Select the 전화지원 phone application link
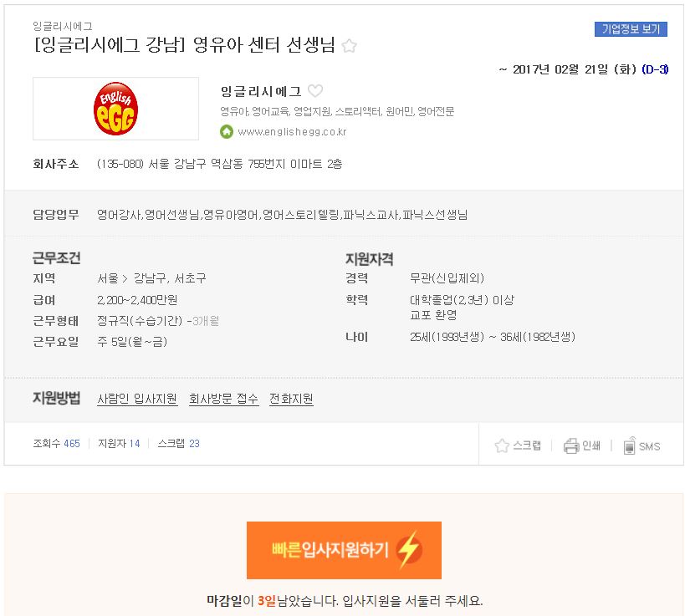The image size is (685, 616). pyautogui.click(x=291, y=399)
